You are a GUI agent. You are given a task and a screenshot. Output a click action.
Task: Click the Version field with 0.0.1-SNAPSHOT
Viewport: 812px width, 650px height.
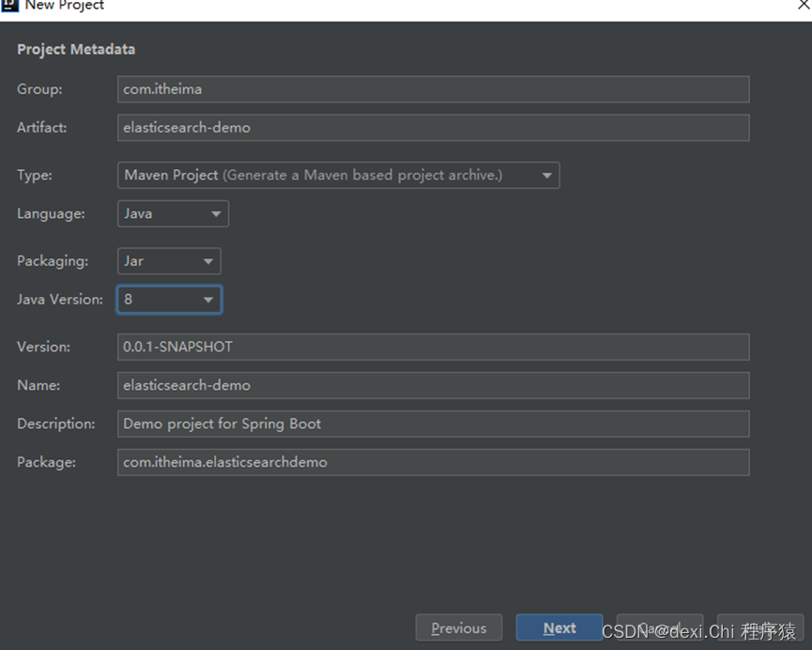[x=433, y=347]
